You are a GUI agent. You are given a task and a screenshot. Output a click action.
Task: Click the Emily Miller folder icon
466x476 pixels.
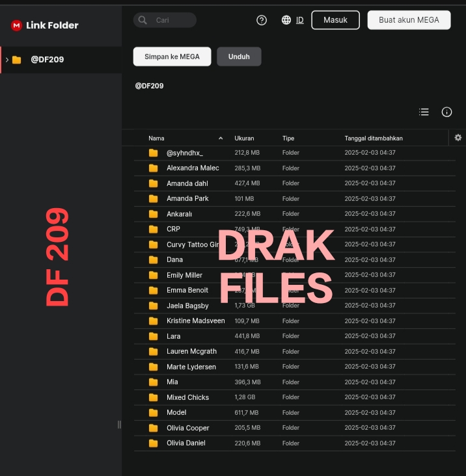(x=154, y=275)
